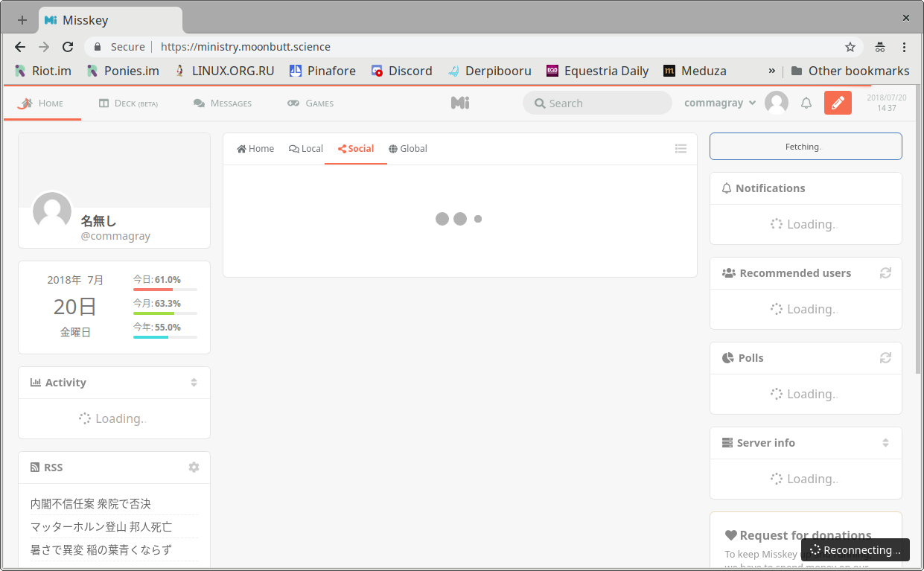Expand the commagray account dropdown

[720, 103]
